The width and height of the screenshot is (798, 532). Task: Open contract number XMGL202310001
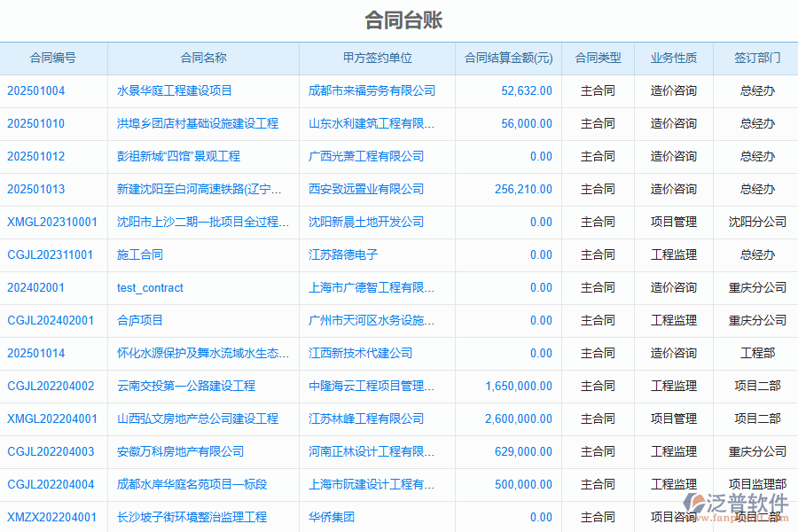click(x=52, y=223)
